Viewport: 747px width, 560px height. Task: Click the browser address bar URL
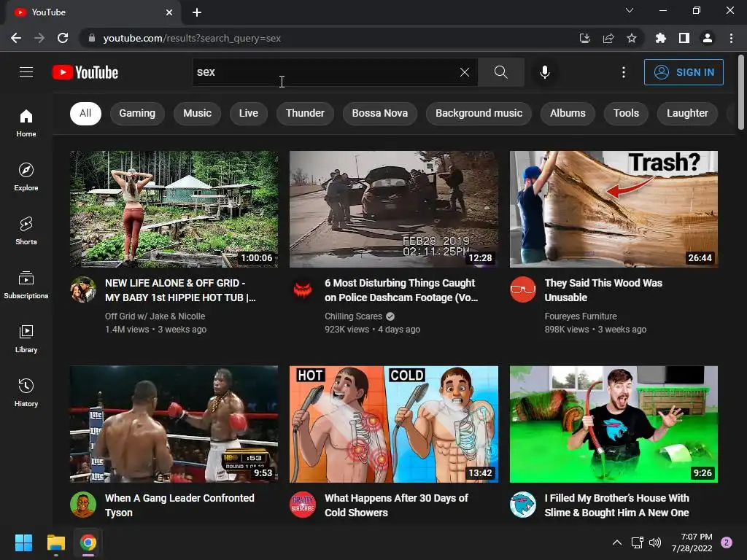[192, 38]
